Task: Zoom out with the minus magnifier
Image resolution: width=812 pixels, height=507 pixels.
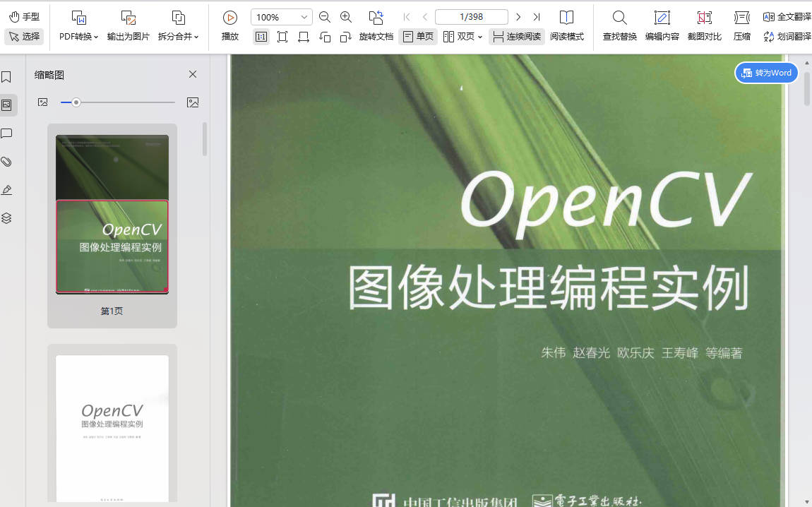Action: click(x=325, y=17)
